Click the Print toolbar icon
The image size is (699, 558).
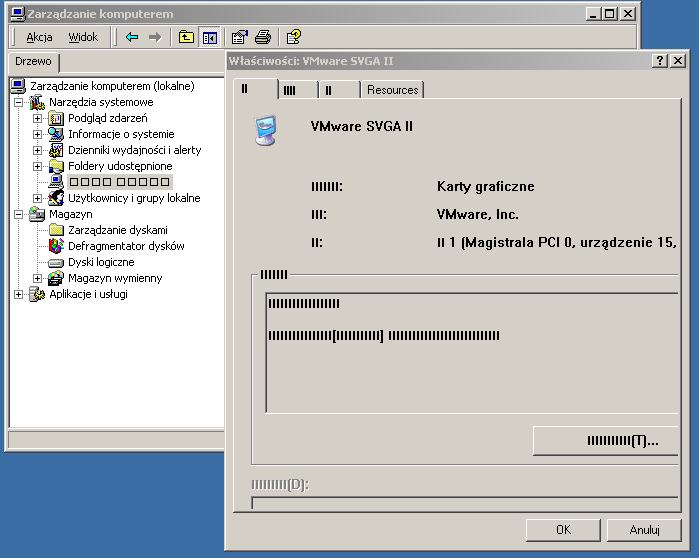(263, 37)
